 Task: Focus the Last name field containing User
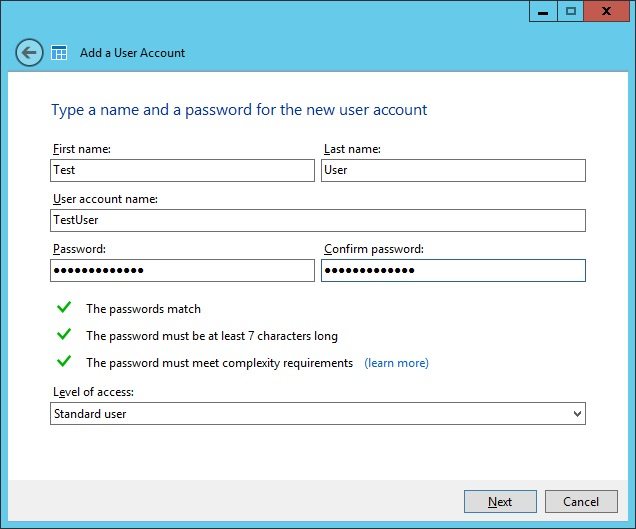pyautogui.click(x=453, y=170)
